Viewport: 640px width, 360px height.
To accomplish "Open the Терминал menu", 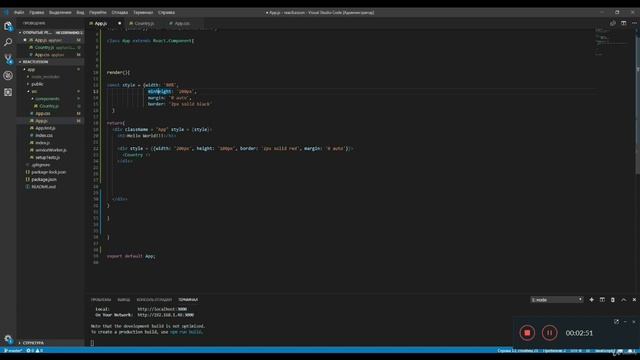I will click(143, 13).
